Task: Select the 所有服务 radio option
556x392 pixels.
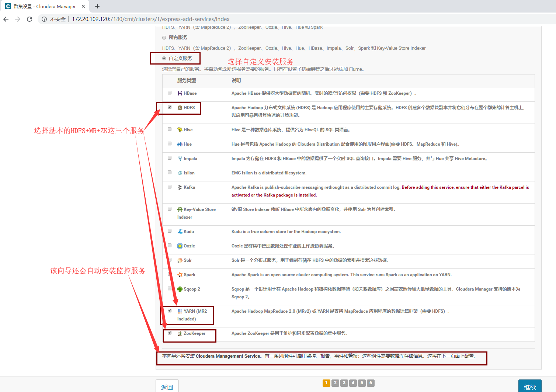Action: coord(164,38)
